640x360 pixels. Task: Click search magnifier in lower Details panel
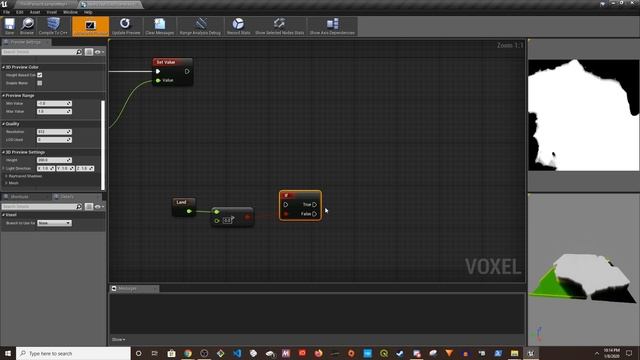point(79,207)
